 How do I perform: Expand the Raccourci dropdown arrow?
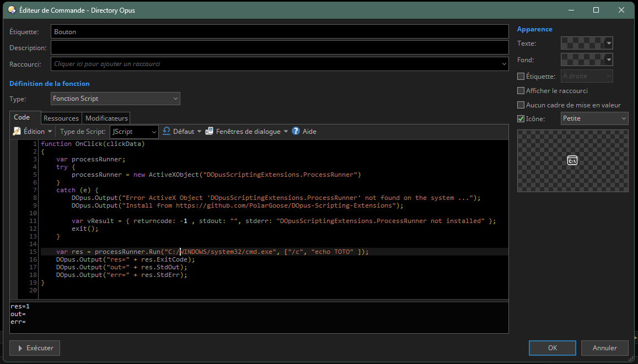pyautogui.click(x=503, y=64)
